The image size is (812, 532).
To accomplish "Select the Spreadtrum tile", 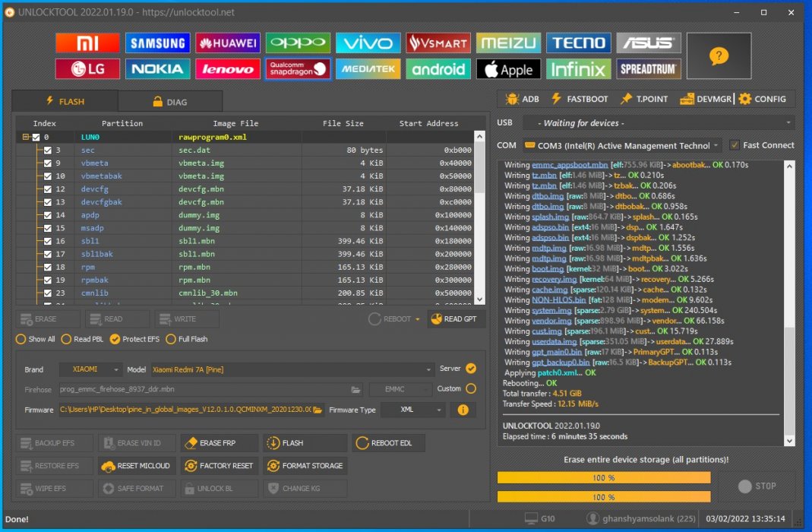I will (649, 69).
